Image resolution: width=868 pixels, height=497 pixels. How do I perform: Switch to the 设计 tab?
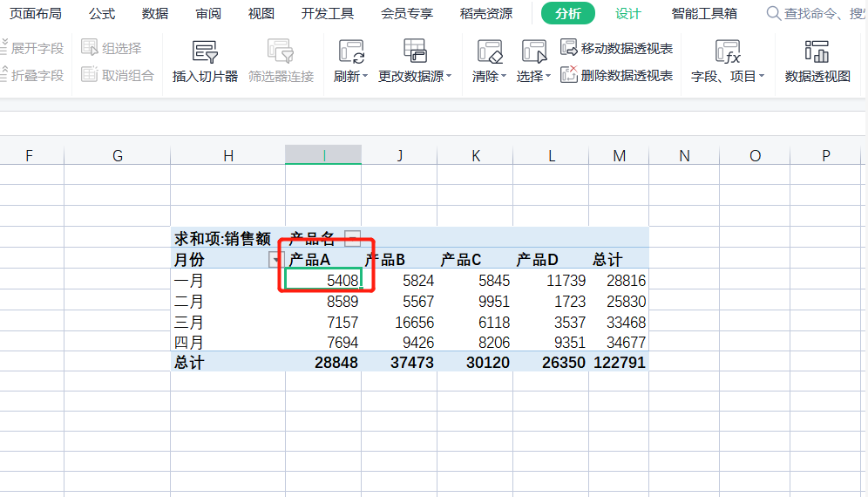627,13
